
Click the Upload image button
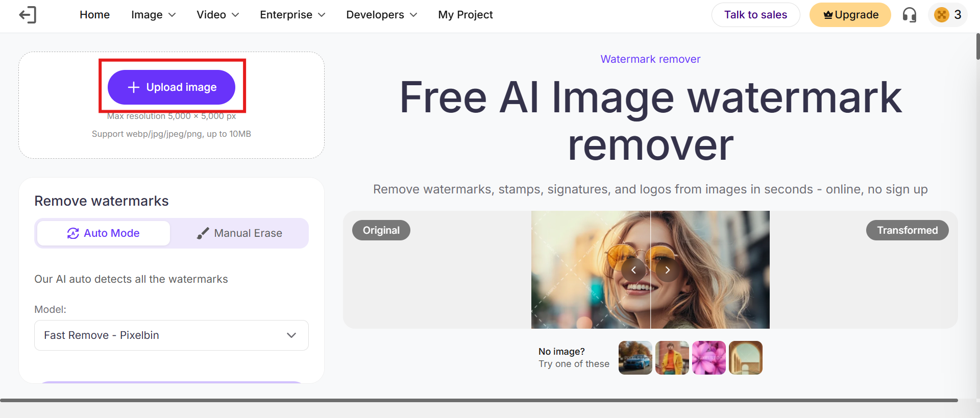[x=171, y=87]
